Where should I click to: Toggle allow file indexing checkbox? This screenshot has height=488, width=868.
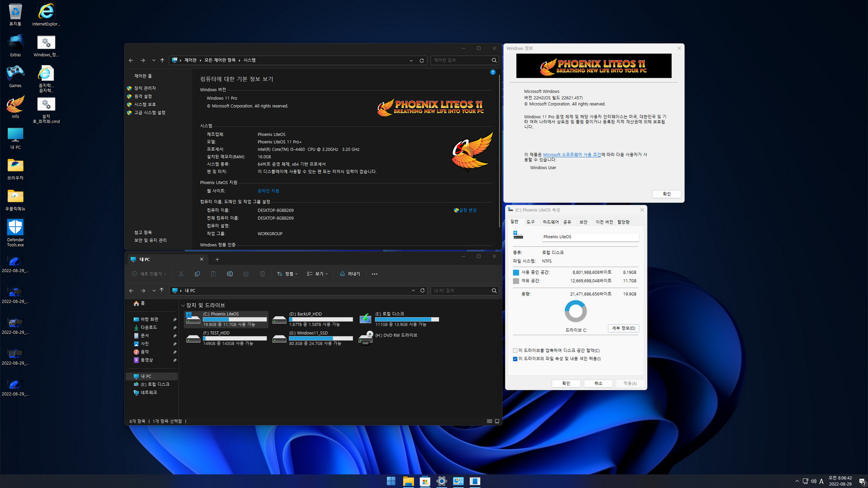(x=515, y=359)
